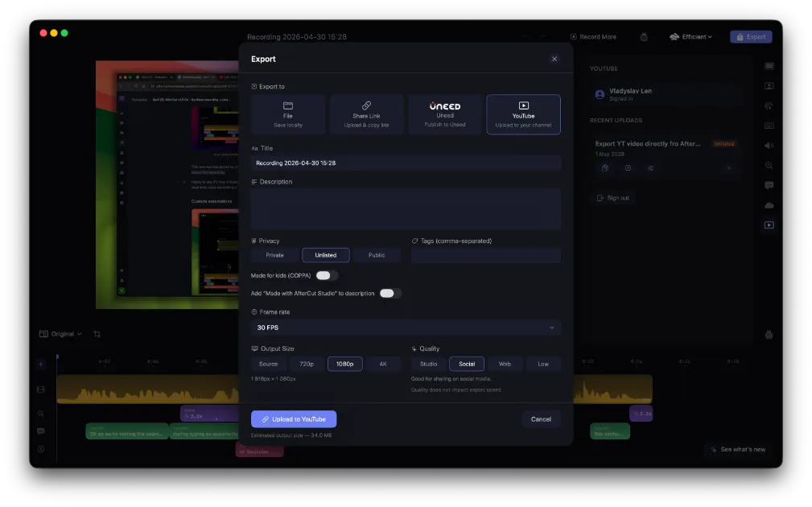
Task: Select Social quality
Action: [x=467, y=364]
